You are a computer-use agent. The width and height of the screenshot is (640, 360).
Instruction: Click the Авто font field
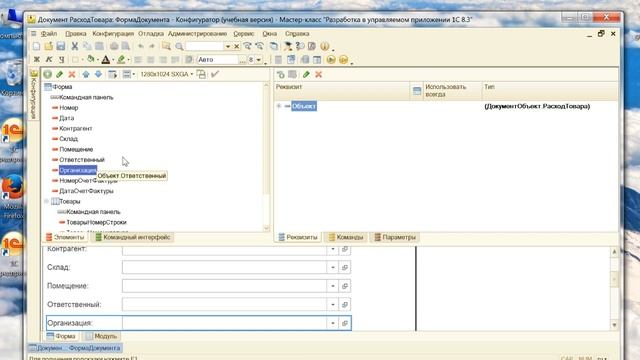[x=217, y=60]
